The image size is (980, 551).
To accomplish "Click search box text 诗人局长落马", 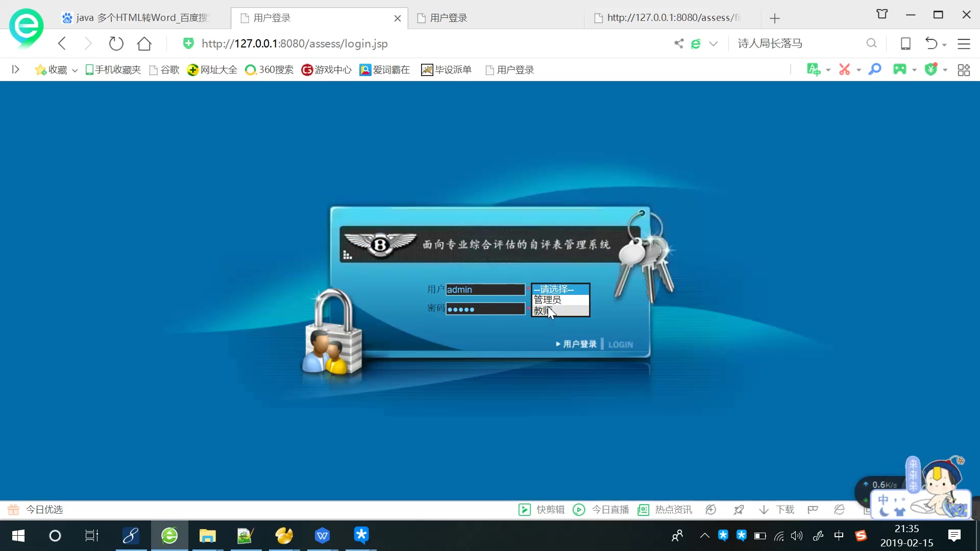I will tap(770, 43).
